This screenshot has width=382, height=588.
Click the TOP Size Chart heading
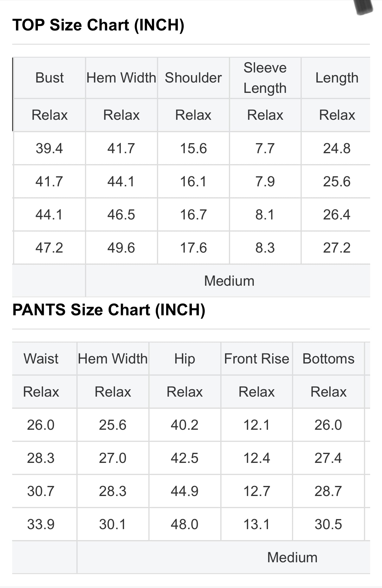click(98, 25)
